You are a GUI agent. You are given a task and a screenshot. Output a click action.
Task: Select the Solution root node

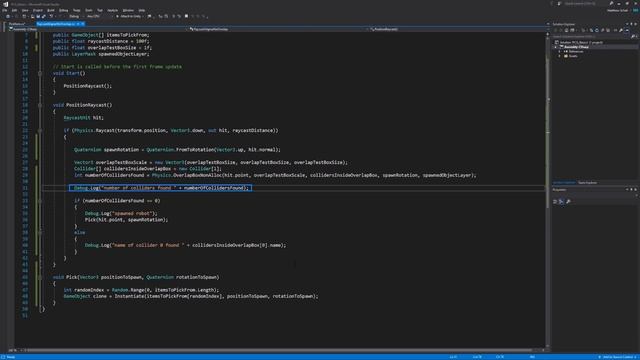[580, 42]
